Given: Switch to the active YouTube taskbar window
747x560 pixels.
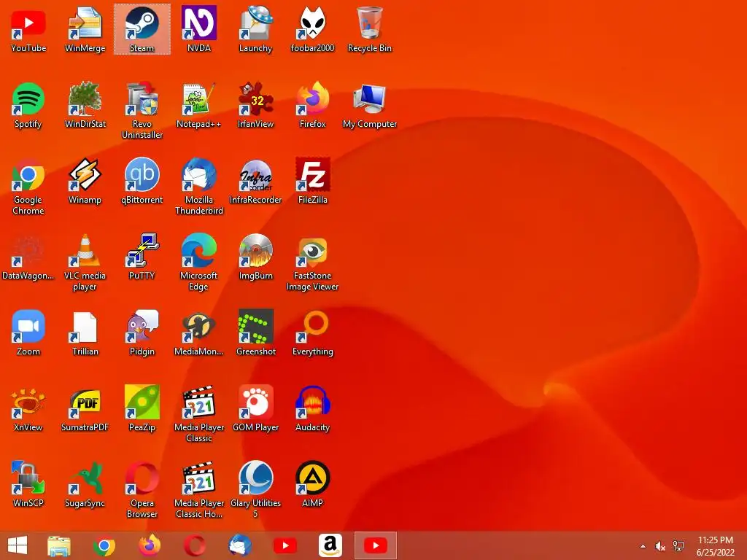Looking at the screenshot, I should (376, 545).
